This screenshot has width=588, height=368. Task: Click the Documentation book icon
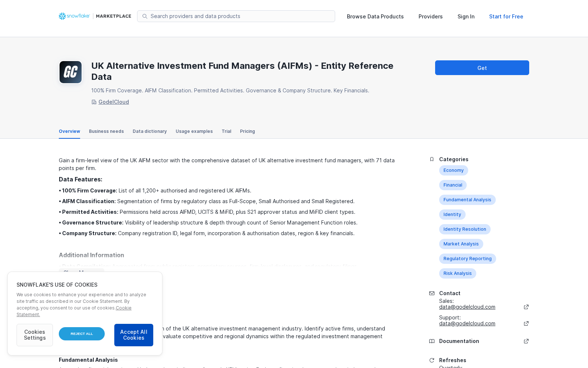pyautogui.click(x=432, y=341)
